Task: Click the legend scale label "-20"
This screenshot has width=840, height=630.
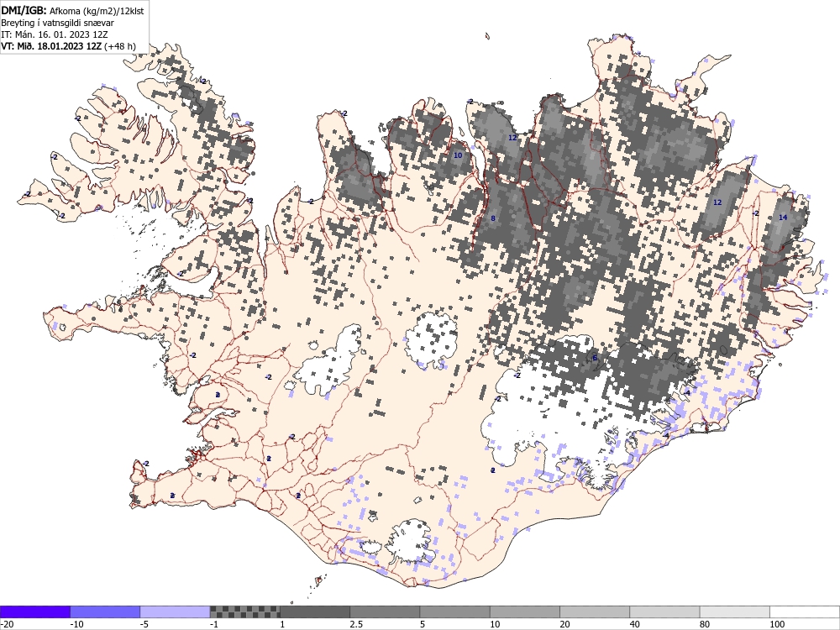Action: pyautogui.click(x=7, y=624)
